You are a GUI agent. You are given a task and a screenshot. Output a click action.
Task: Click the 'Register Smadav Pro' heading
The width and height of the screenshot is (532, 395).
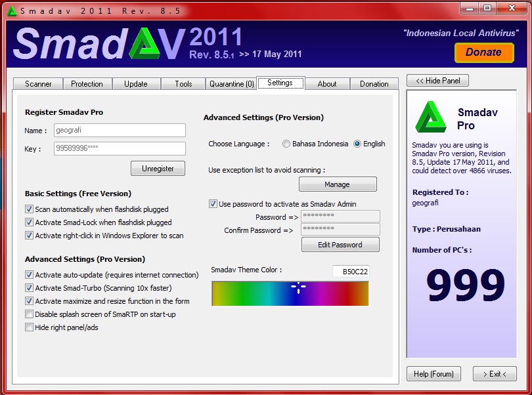click(64, 112)
